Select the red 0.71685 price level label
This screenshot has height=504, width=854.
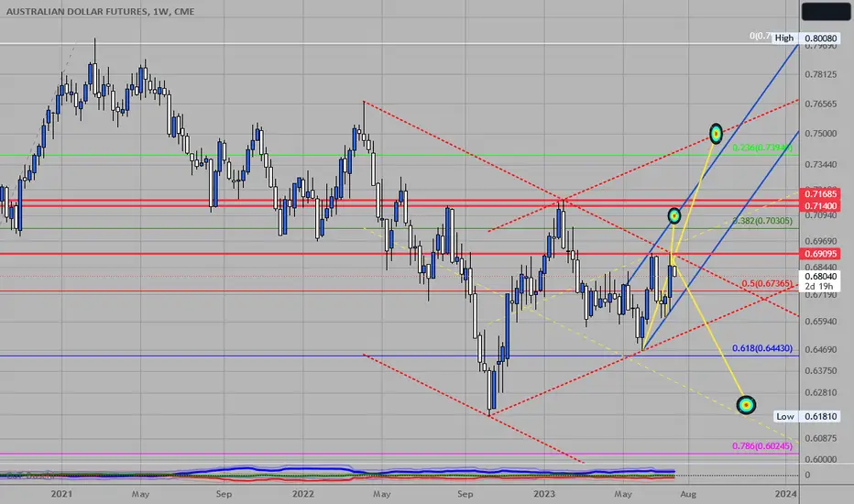coord(820,194)
